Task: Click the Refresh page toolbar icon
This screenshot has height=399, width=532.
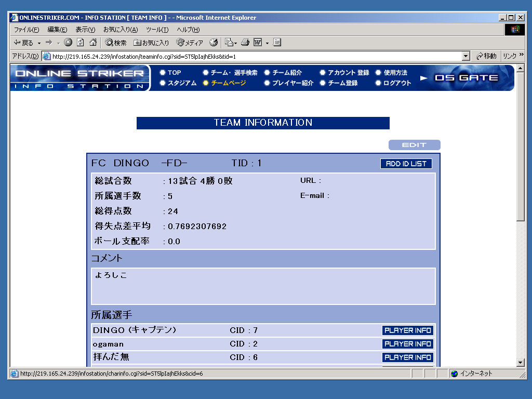Action: coord(81,43)
